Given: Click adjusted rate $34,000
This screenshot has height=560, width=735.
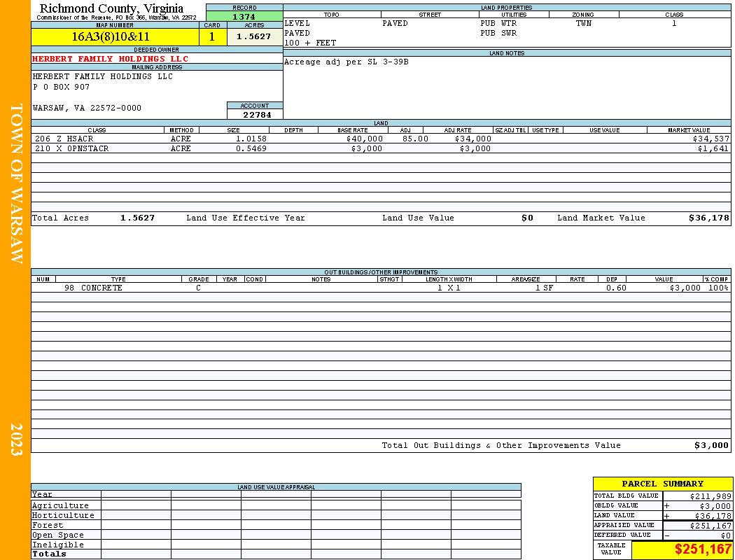Looking at the screenshot, I should 473,139.
